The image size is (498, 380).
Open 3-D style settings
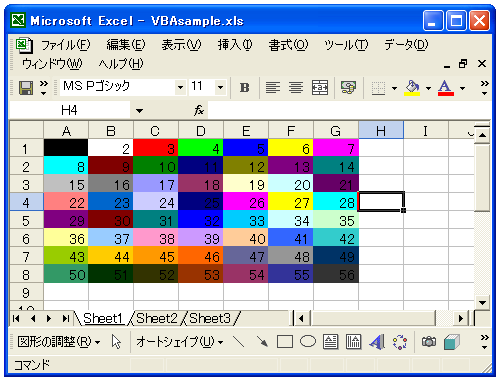(452, 342)
